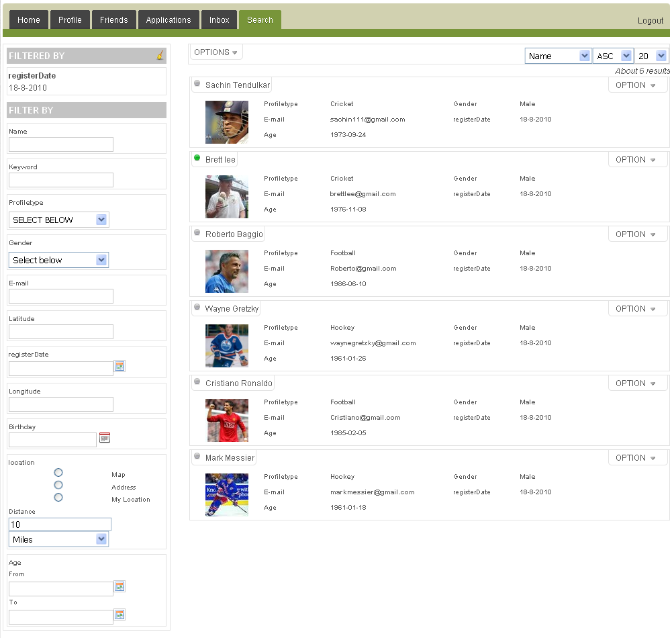The width and height of the screenshot is (672, 638).
Task: Open the Age To calendar picker
Action: pyautogui.click(x=119, y=614)
